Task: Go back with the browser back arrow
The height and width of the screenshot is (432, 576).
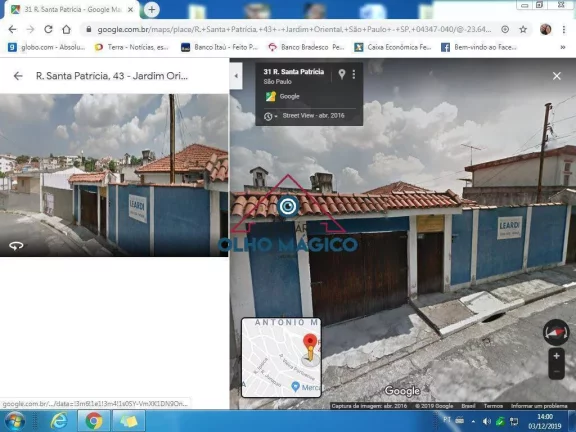Action: tap(12, 29)
